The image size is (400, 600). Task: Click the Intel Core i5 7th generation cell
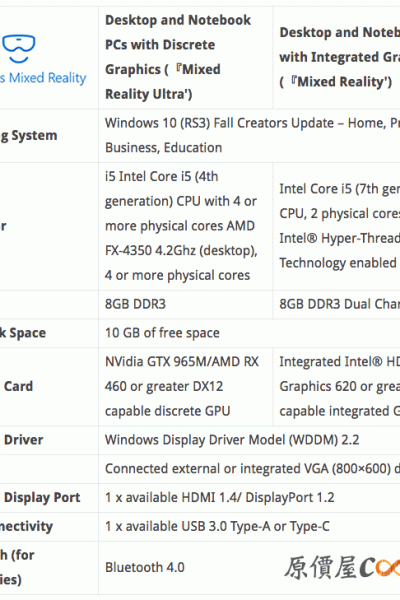click(x=336, y=226)
